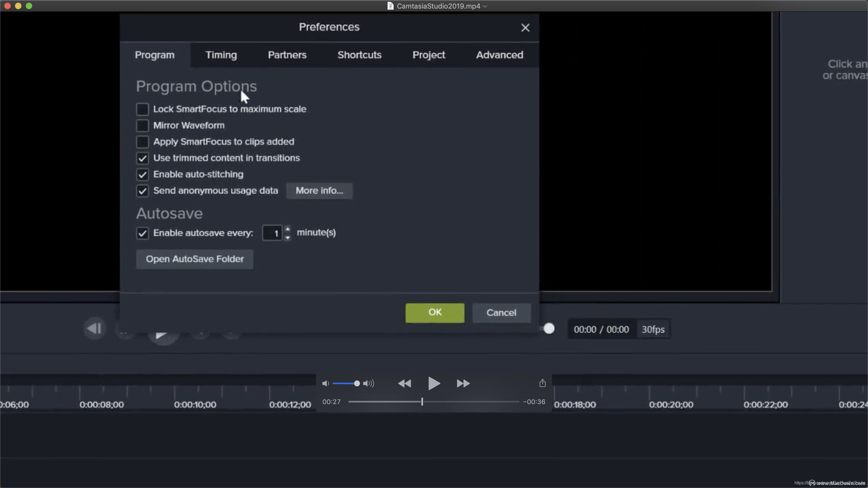This screenshot has width=868, height=488.
Task: Click the Play button in transport
Action: tap(433, 383)
